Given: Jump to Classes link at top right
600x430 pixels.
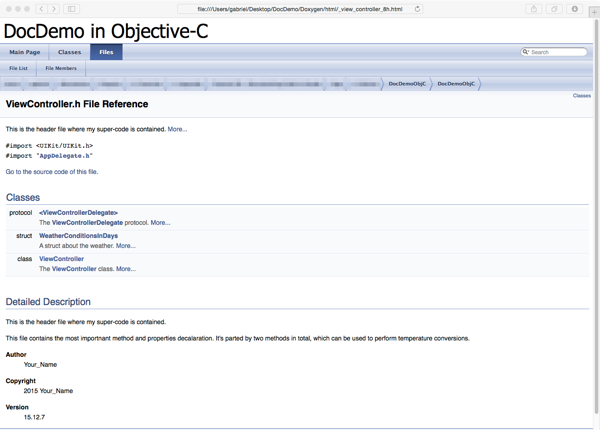Looking at the screenshot, I should click(x=581, y=96).
